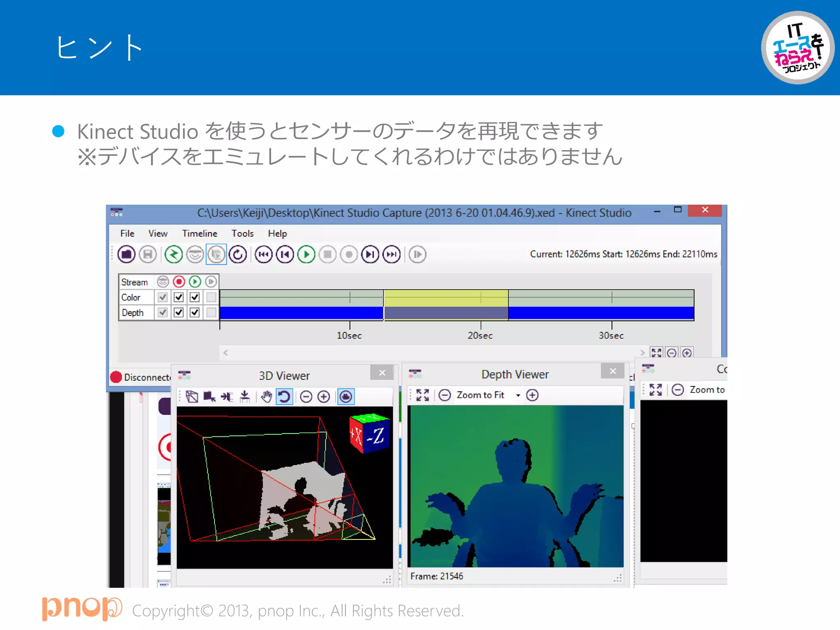Toggle Color stream playback checkbox
Image resolution: width=840 pixels, height=630 pixels.
point(195,297)
